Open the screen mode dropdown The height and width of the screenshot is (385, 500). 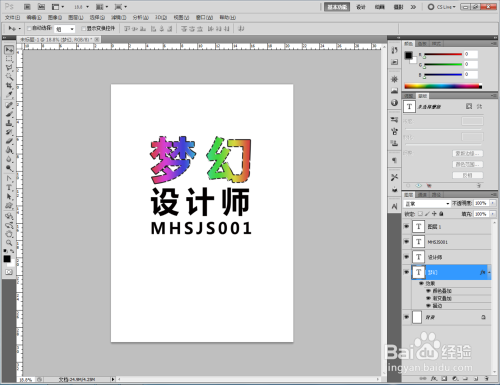pyautogui.click(x=121, y=7)
